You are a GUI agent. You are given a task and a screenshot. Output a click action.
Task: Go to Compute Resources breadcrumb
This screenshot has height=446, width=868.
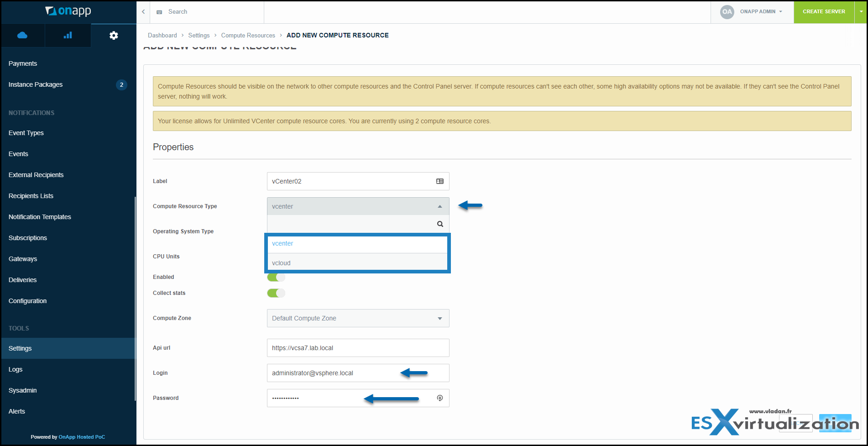248,35
